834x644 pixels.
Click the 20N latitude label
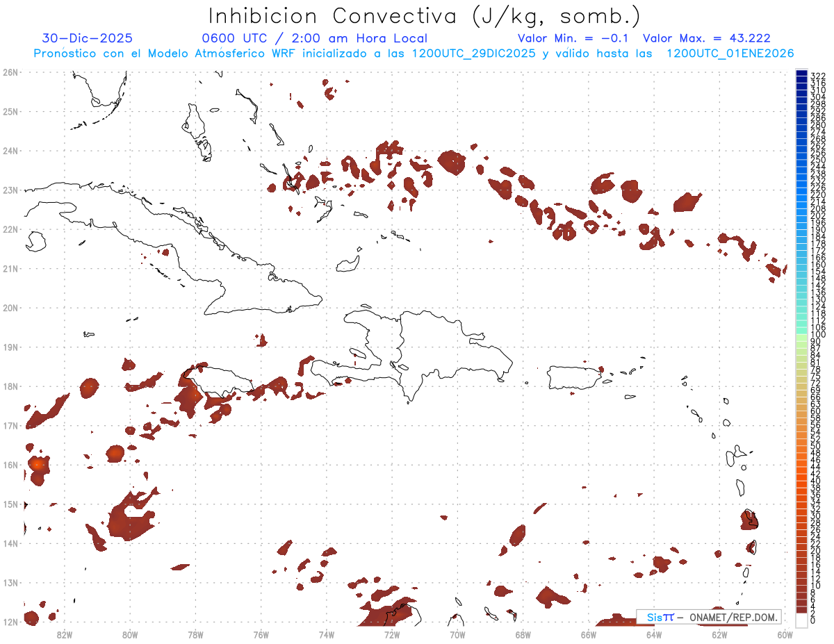tap(10, 308)
